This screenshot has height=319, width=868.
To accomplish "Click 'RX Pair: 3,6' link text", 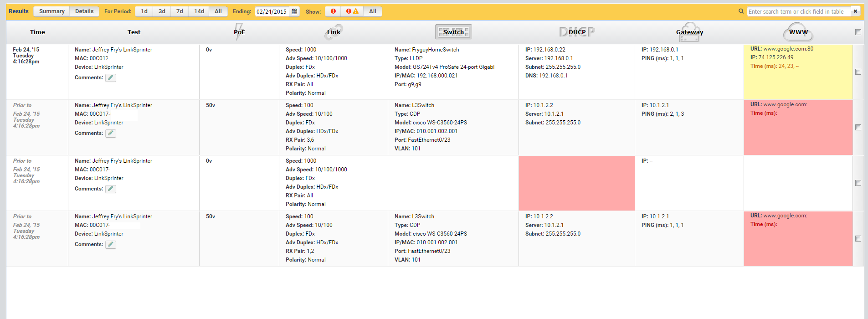I will click(x=300, y=140).
